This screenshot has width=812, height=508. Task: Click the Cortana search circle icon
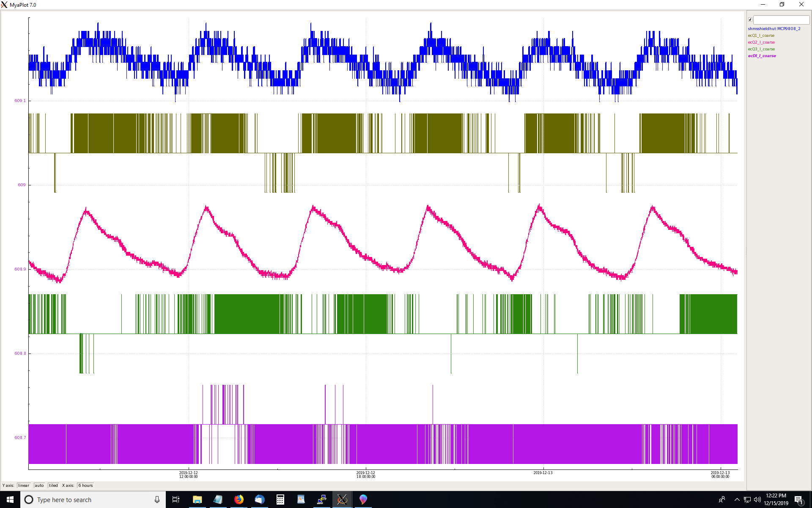[29, 500]
